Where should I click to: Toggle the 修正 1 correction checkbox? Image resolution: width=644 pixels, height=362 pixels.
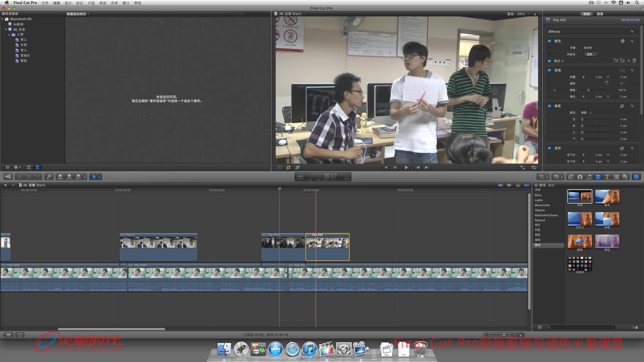[549, 61]
